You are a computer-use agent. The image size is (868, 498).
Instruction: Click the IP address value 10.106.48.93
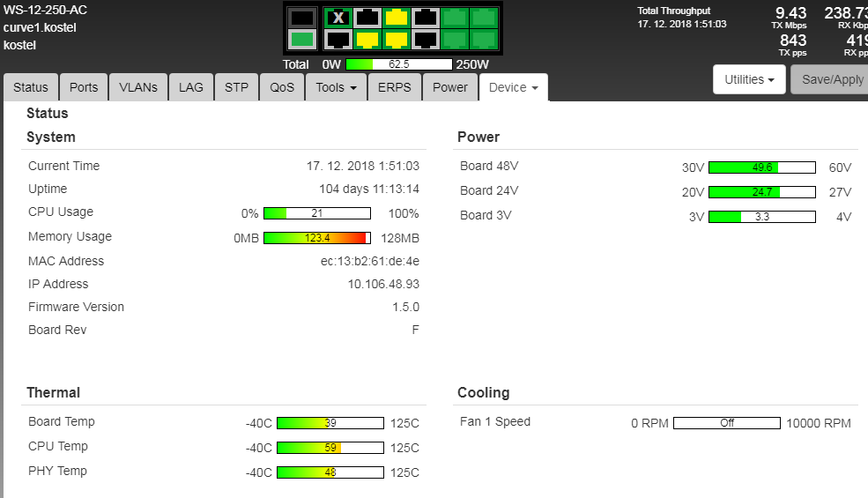click(x=383, y=284)
